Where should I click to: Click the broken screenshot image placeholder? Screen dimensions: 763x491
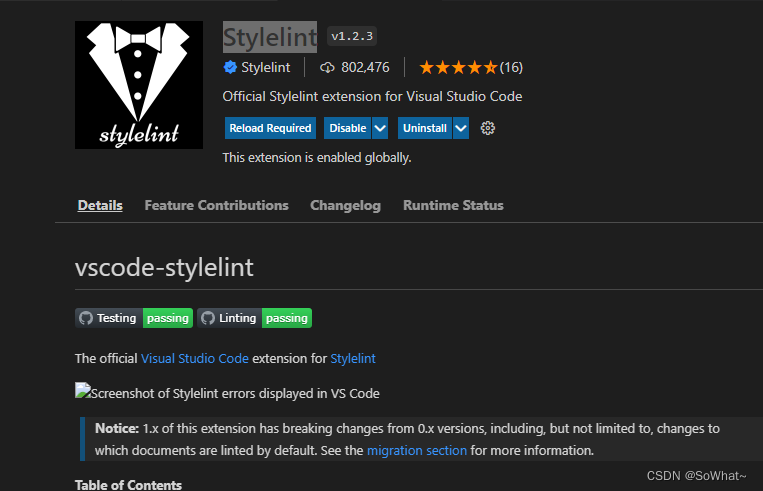[x=83, y=391]
